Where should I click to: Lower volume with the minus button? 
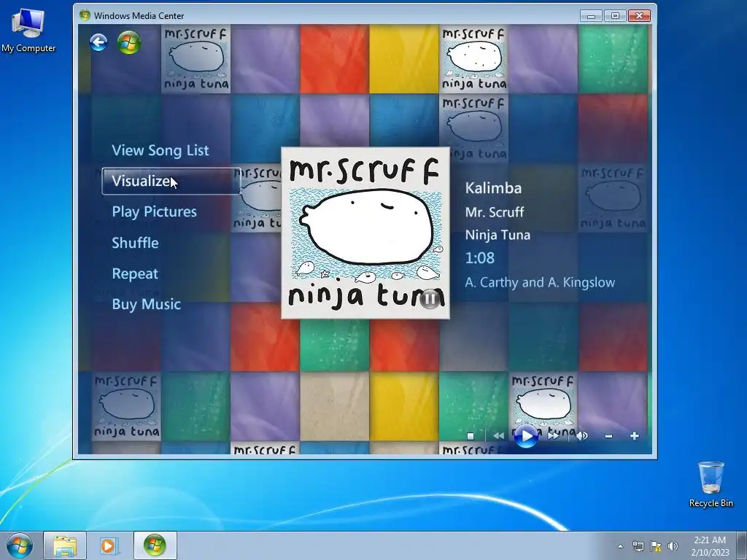tap(608, 436)
